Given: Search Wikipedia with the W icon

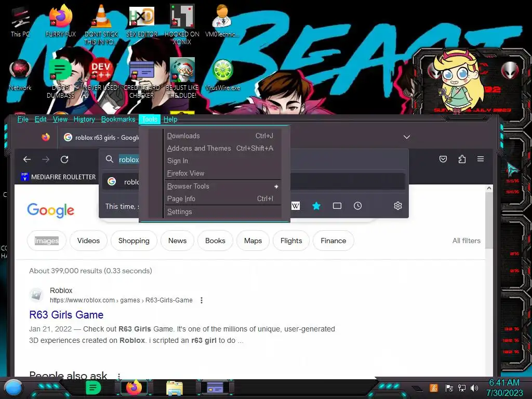Looking at the screenshot, I should [x=296, y=206].
